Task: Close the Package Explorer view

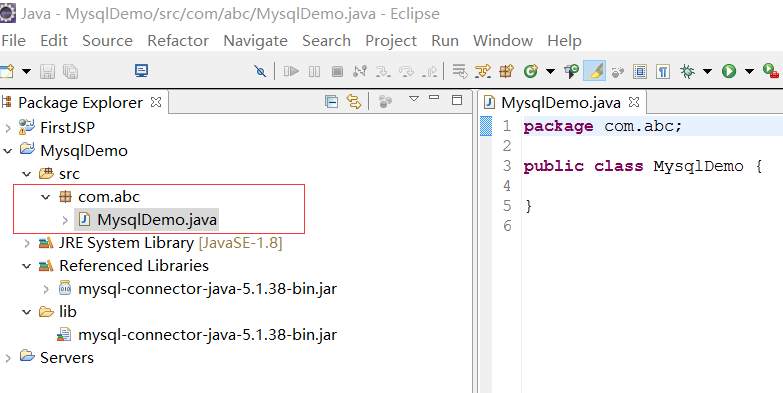Action: pos(156,102)
